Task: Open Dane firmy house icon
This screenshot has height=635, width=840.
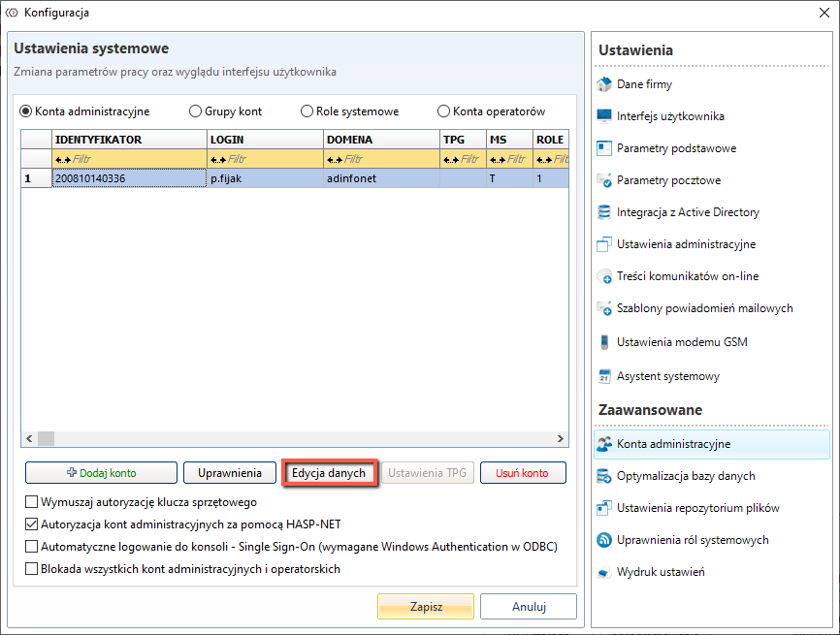Action: 604,84
